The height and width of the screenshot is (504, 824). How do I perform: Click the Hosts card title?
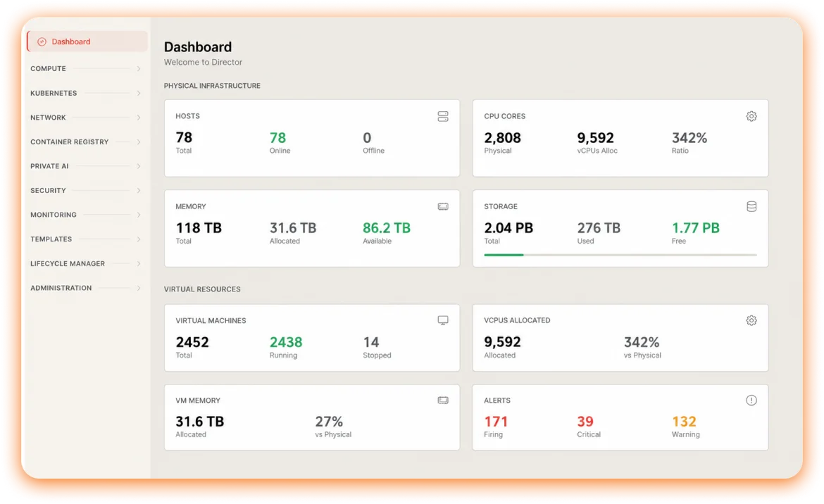187,116
